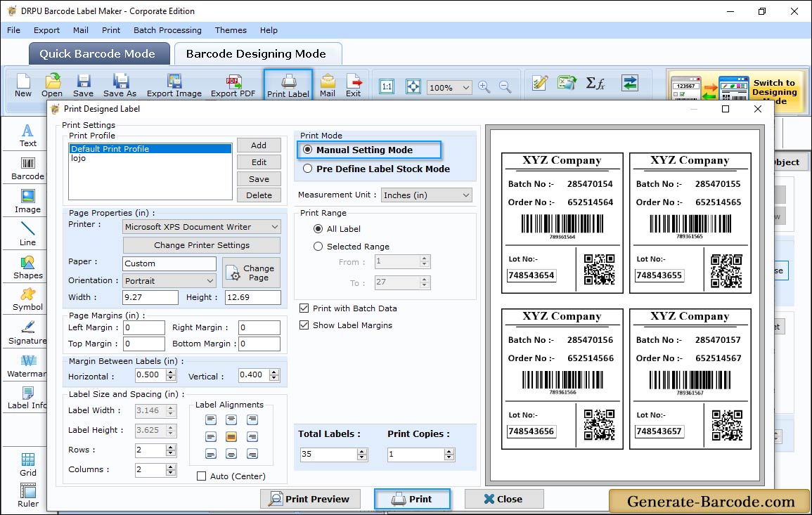Open the Export menu

point(46,30)
